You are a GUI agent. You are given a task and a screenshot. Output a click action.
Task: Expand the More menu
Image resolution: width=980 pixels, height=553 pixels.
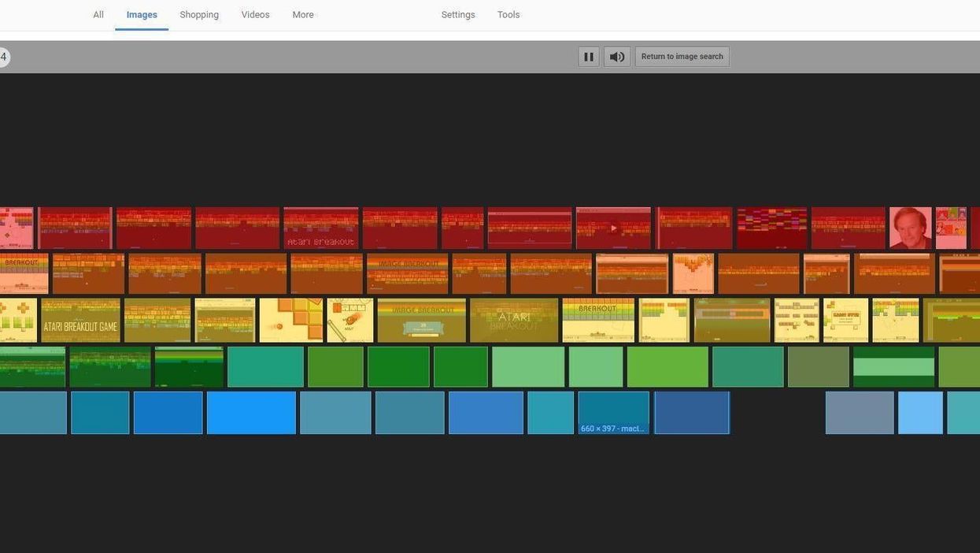303,15
